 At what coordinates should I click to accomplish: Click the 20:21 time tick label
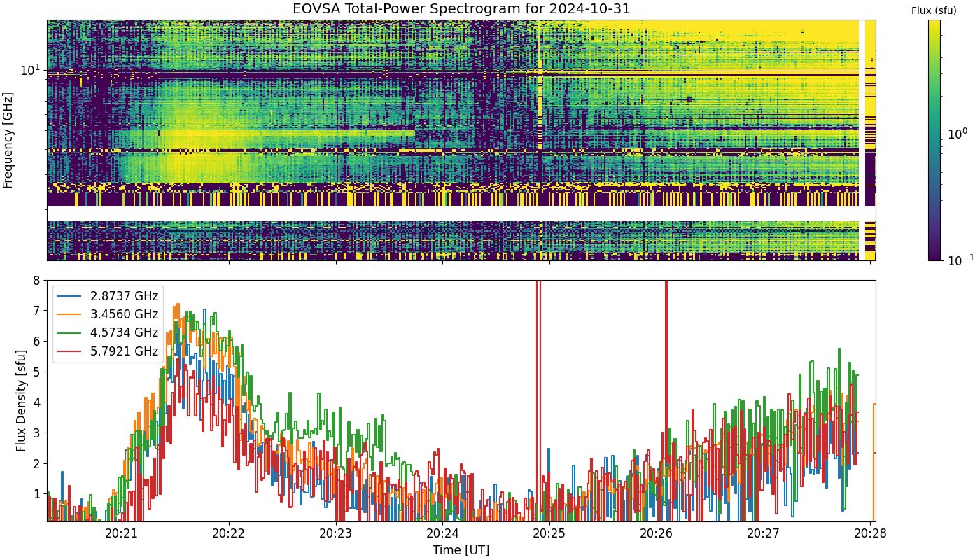coord(122,534)
